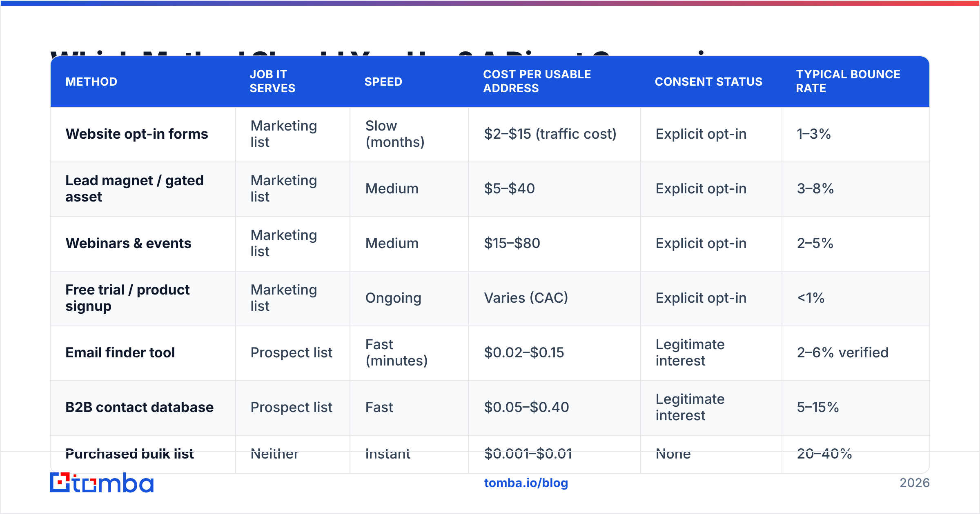Image resolution: width=980 pixels, height=514 pixels.
Task: Click 'Explicit opt-in' in Webinars row
Action: (701, 244)
